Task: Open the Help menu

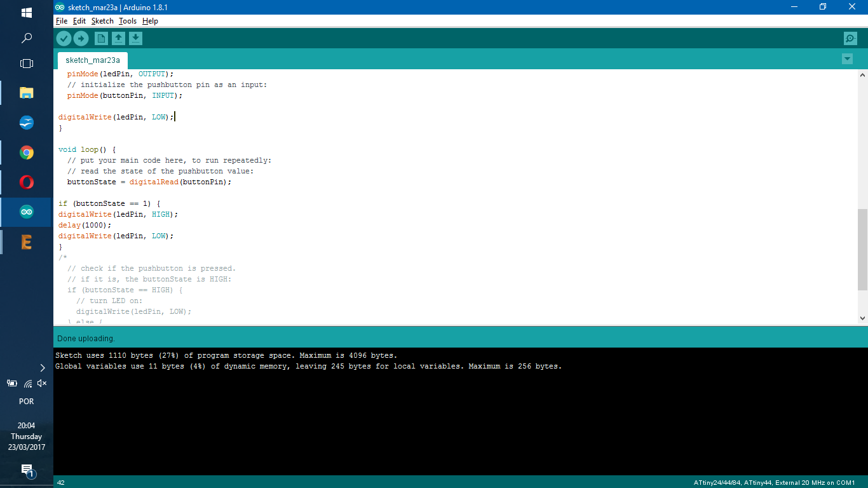Action: [x=150, y=21]
